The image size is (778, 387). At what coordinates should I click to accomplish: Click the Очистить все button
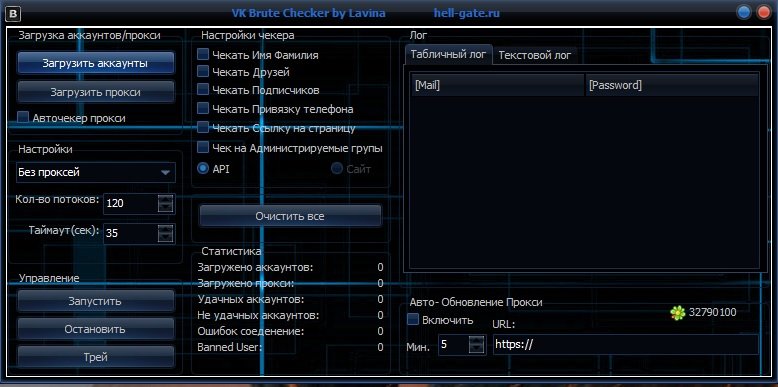pyautogui.click(x=290, y=216)
